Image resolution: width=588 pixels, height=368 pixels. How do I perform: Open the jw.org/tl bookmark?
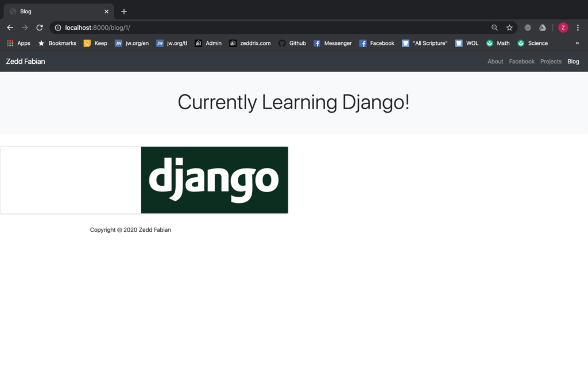[x=171, y=43]
